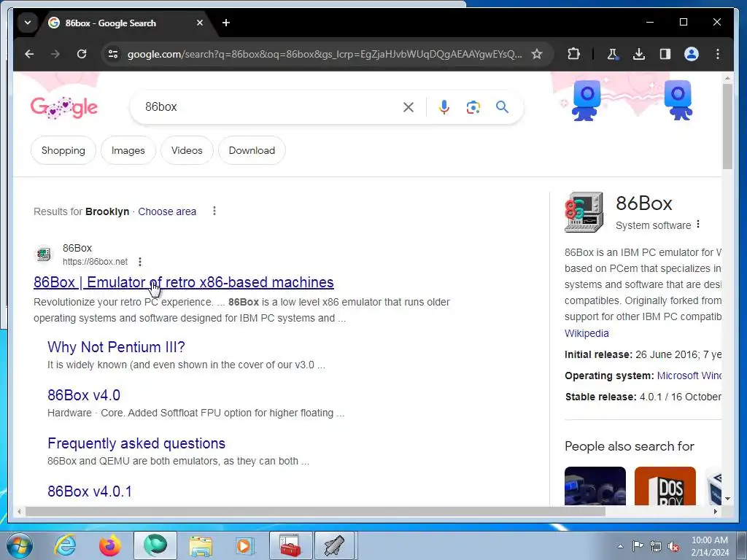Open the Chrome profile avatar
Viewport: 747px width, 560px height.
[x=692, y=54]
